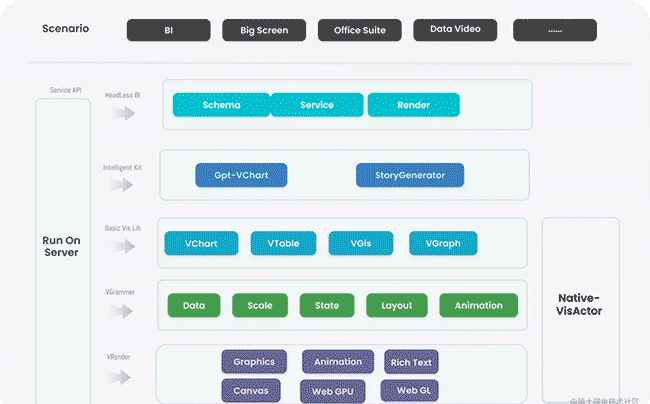Click the VGrammar layer label
Viewport: 650px width, 404px height.
click(120, 292)
